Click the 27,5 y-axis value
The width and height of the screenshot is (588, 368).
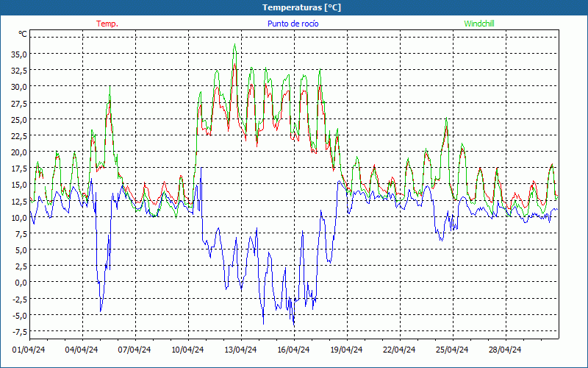coord(19,103)
